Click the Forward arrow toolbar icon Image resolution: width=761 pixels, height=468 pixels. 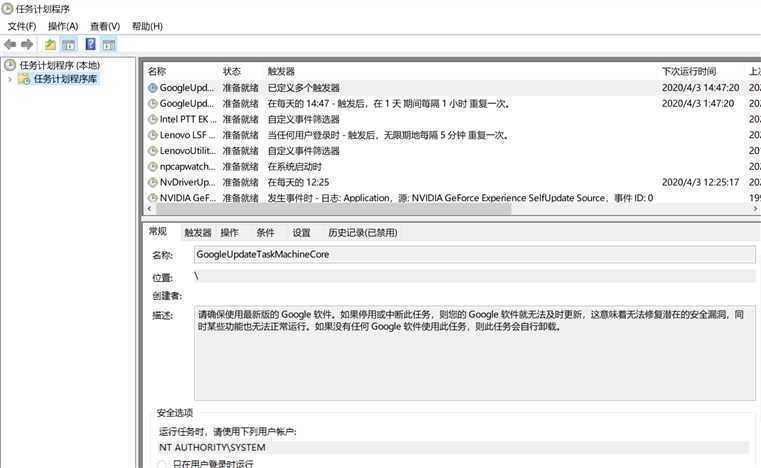27,45
